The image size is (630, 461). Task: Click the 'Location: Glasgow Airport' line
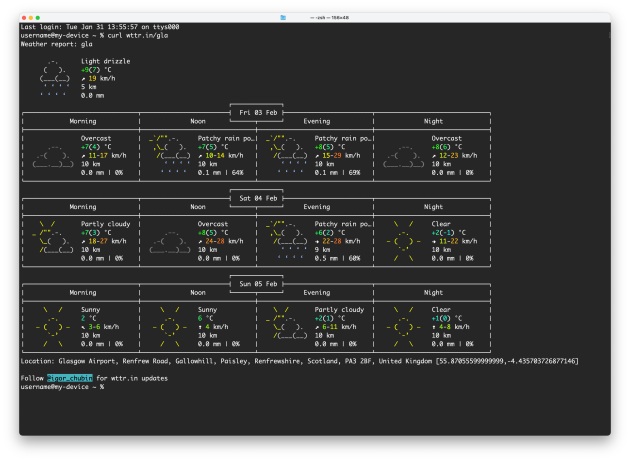pyautogui.click(x=299, y=361)
